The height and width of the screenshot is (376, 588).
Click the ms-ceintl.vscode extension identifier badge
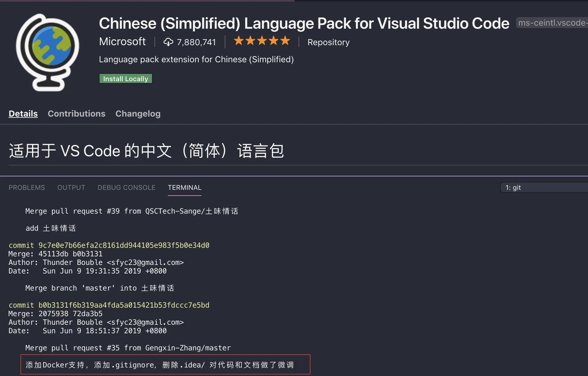click(552, 23)
